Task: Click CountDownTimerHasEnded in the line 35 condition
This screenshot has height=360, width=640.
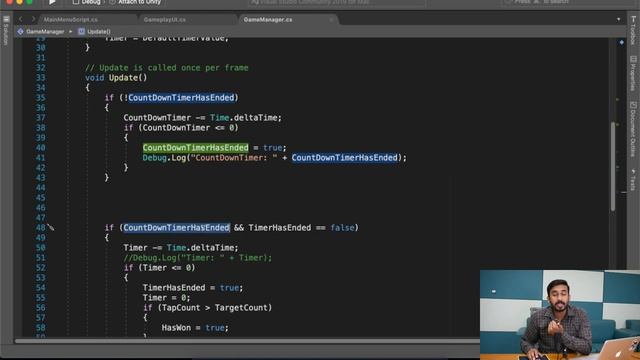Action: (x=181, y=98)
